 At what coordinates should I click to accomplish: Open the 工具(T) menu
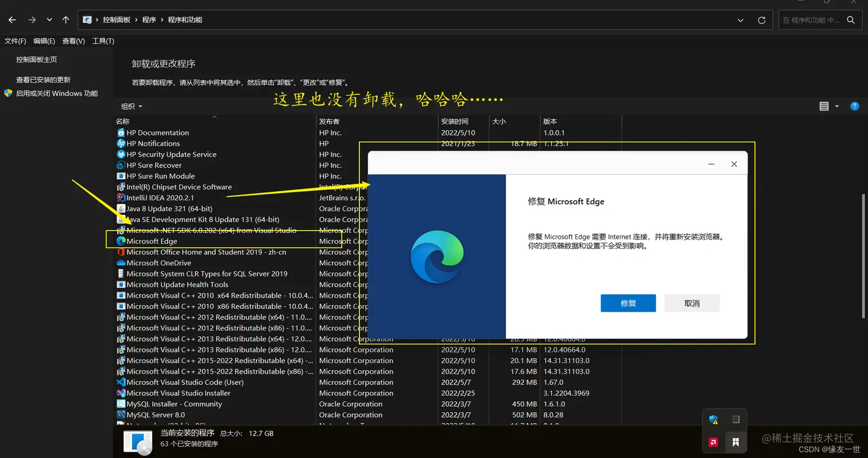[x=102, y=41]
